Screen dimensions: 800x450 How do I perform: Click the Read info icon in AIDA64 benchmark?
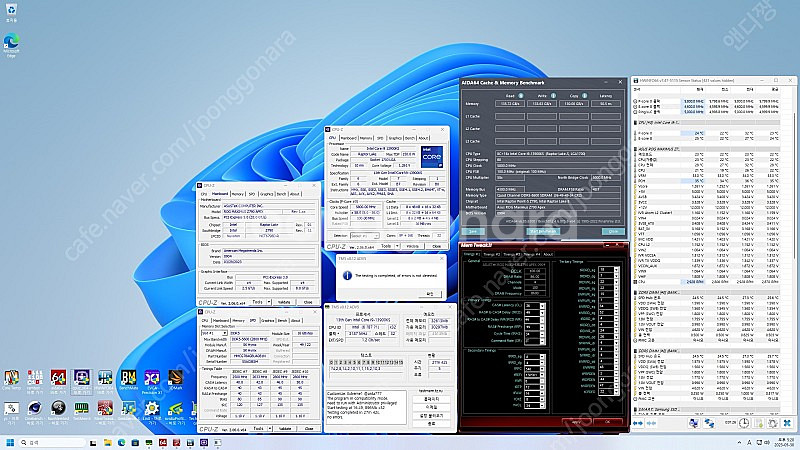[521, 95]
